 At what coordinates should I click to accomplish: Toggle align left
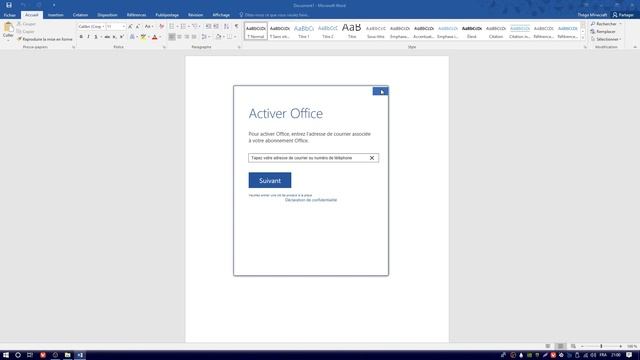(x=172, y=37)
